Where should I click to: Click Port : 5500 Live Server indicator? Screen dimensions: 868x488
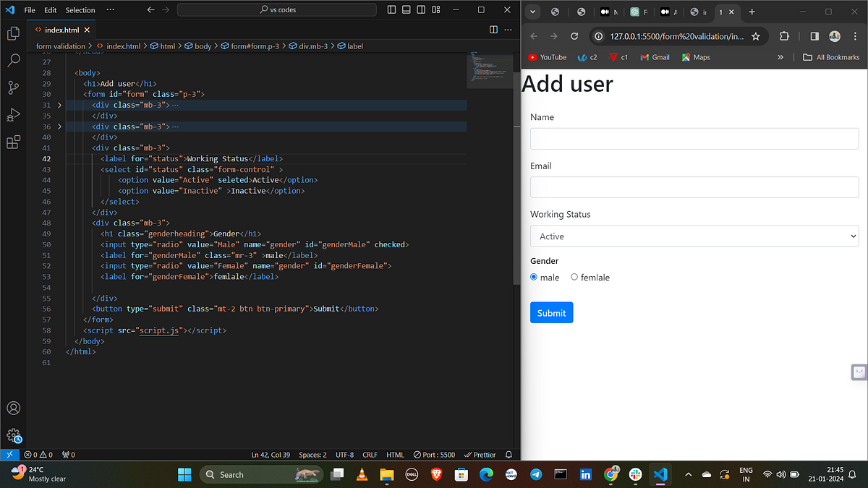point(433,455)
